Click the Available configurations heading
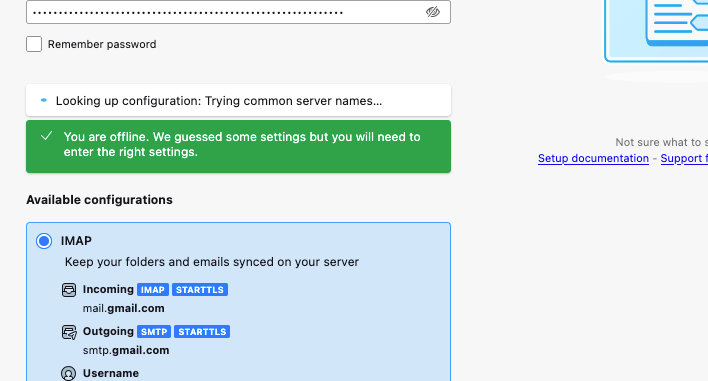The image size is (708, 381). [99, 200]
